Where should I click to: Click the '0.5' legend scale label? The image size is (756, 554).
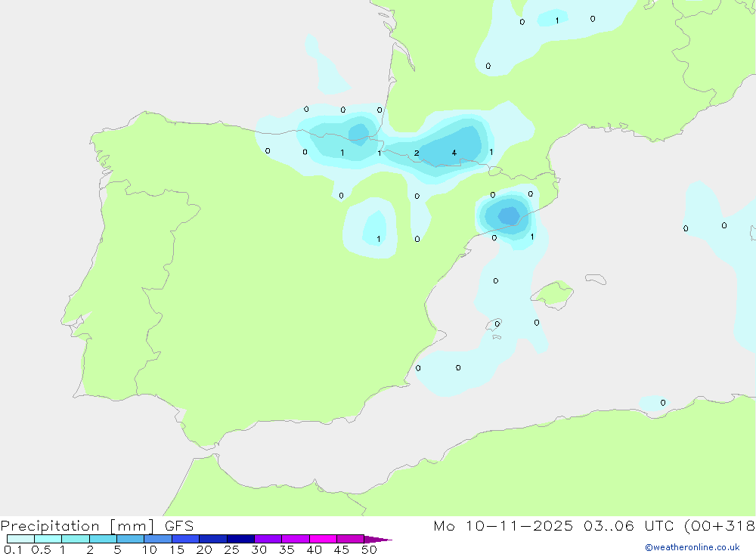pos(41,549)
